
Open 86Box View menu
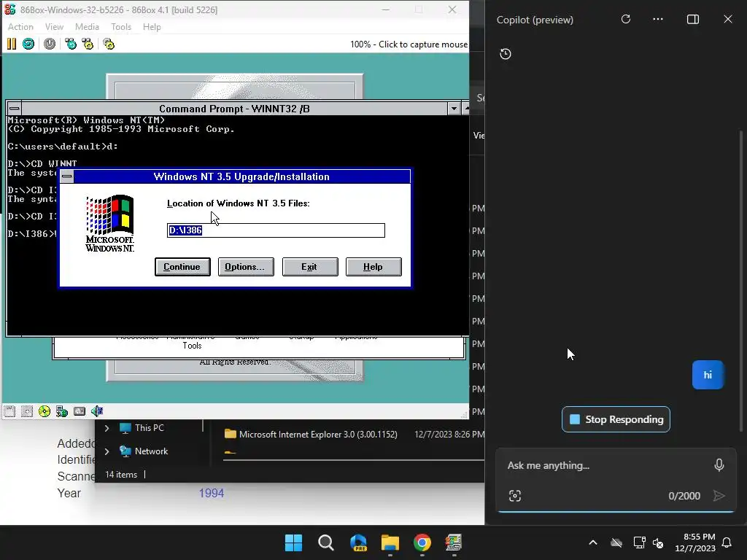54,27
